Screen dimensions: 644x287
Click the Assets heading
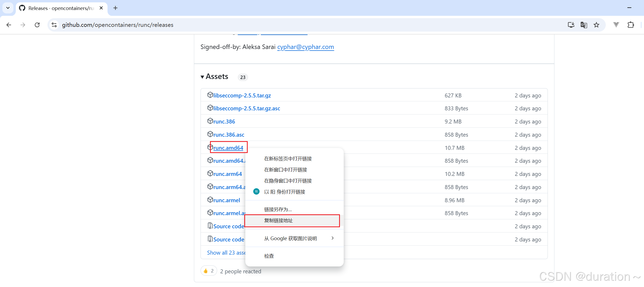(217, 77)
